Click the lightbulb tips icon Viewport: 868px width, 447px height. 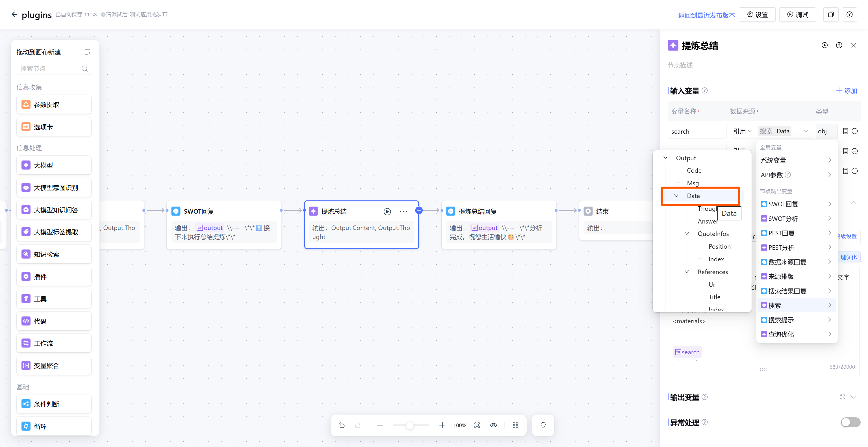coord(543,425)
